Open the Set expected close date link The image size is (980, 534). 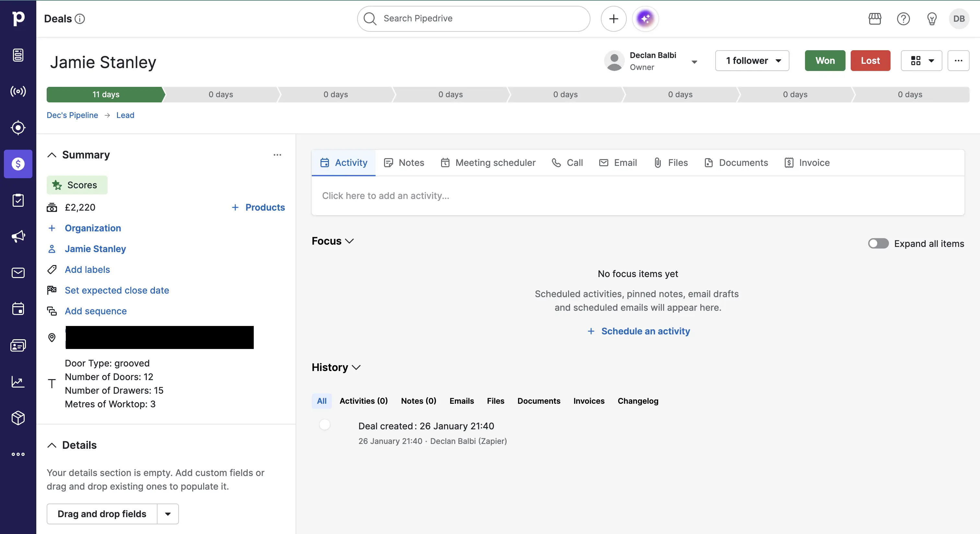click(x=117, y=290)
